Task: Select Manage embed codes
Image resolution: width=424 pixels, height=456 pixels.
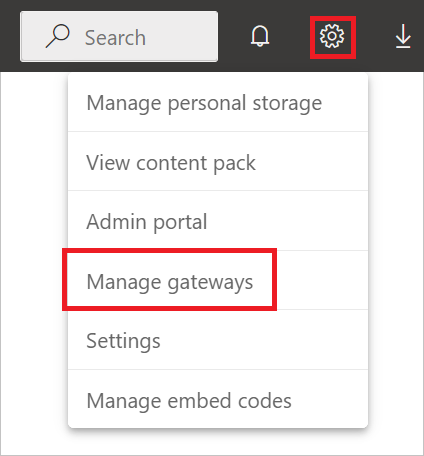Action: 218,400
